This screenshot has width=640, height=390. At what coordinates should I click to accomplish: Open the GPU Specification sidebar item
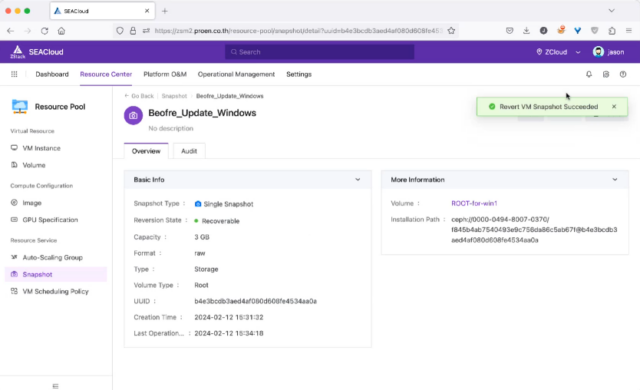coord(56,220)
